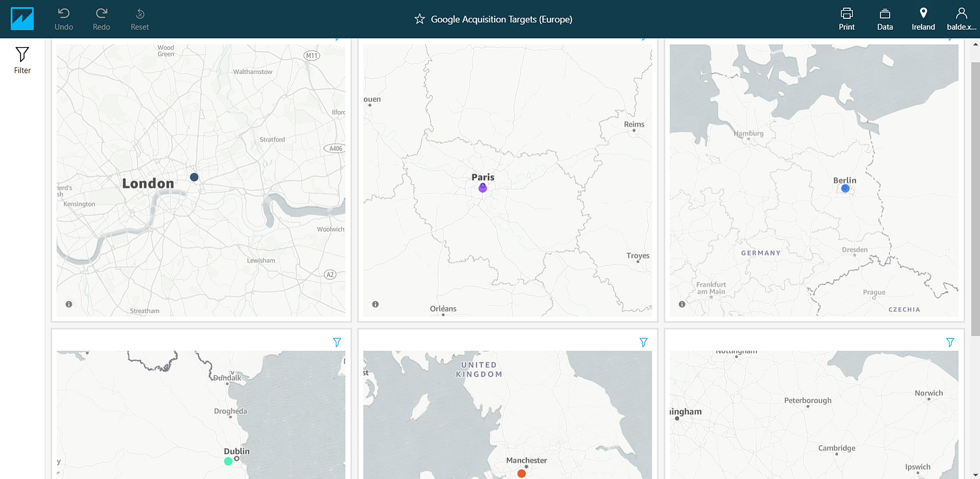Click the 'UNITED KINGDOM' country label
Image resolution: width=980 pixels, height=479 pixels.
481,369
